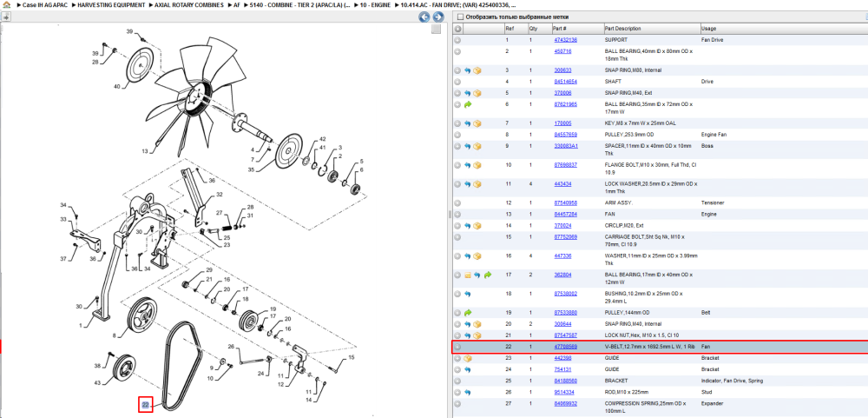
Task: Select the 'ARM ASSY.' description cell
Action: click(x=618, y=202)
